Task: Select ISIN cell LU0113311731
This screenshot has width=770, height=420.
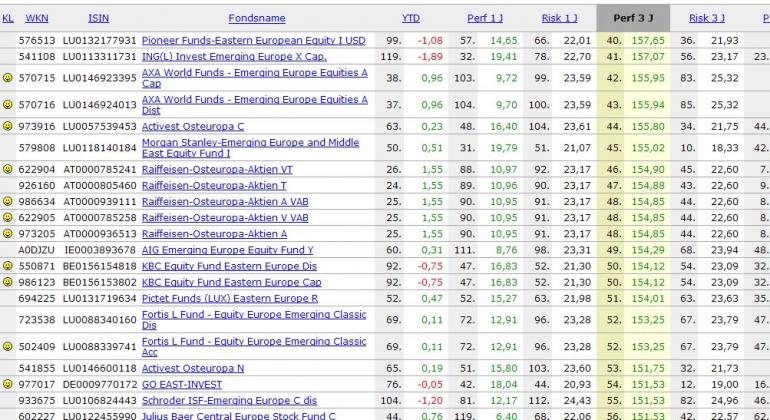Action: pyautogui.click(x=100, y=56)
